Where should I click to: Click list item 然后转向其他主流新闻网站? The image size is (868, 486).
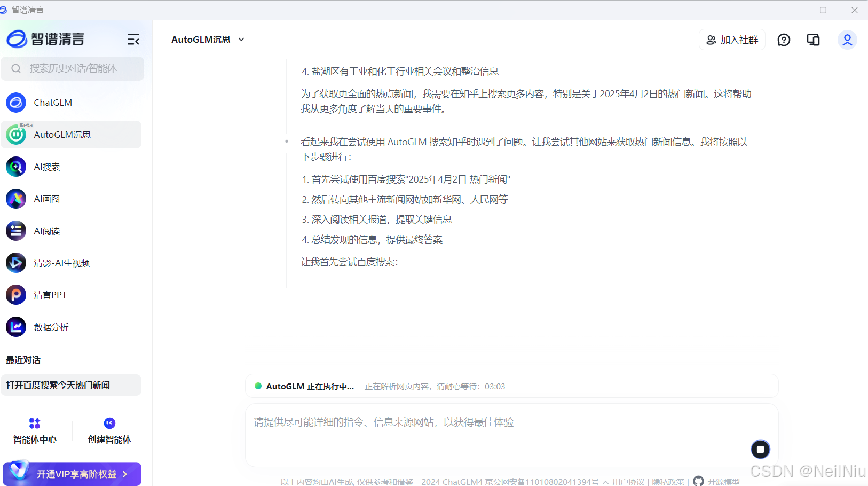click(x=409, y=200)
